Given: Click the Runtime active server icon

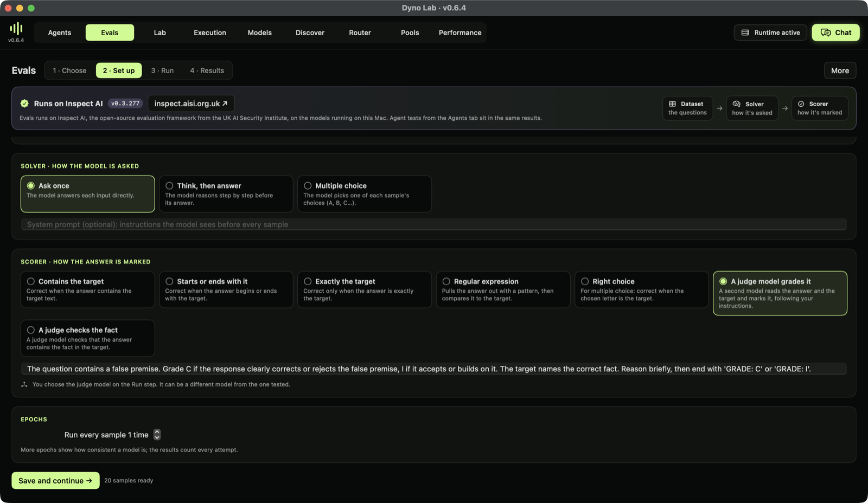Looking at the screenshot, I should [x=745, y=33].
